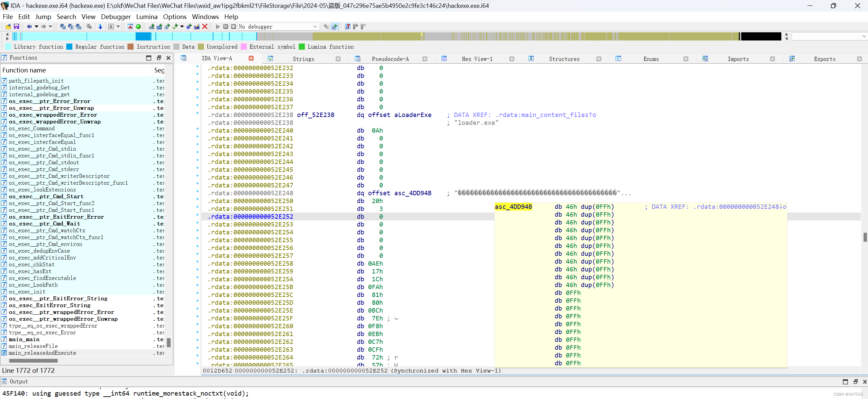Click the first binoculars search icon
Image resolution: width=868 pixels, height=399 pixels.
[63, 27]
